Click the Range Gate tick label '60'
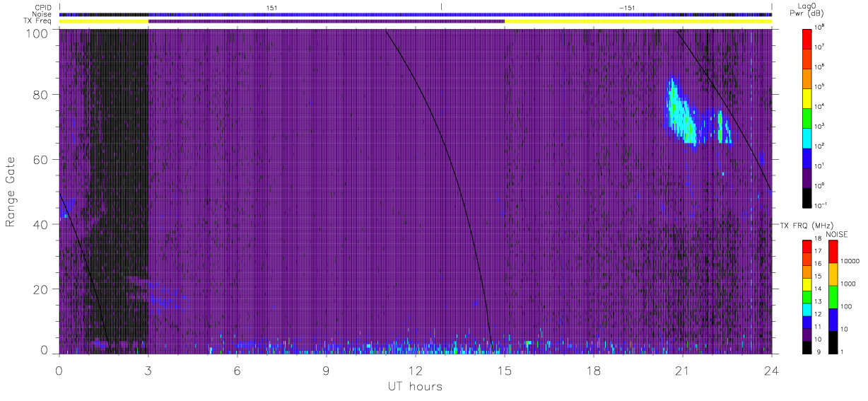This screenshot has width=868, height=401. [x=41, y=159]
